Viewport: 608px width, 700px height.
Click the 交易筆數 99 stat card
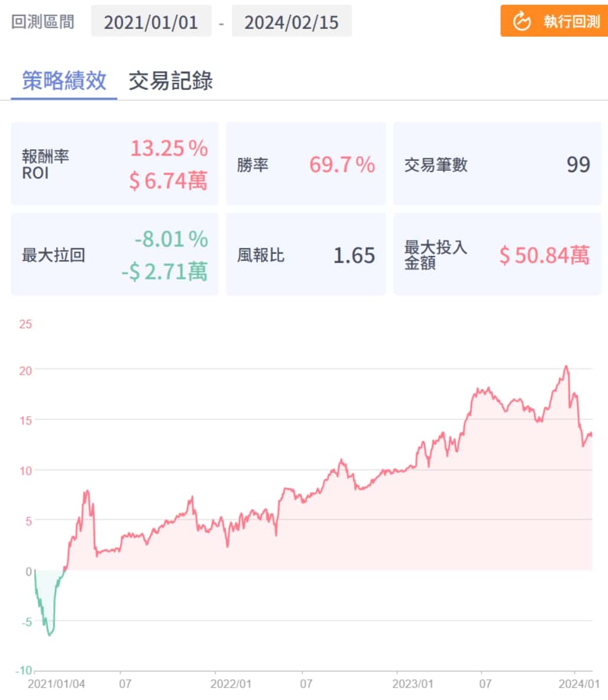click(497, 164)
